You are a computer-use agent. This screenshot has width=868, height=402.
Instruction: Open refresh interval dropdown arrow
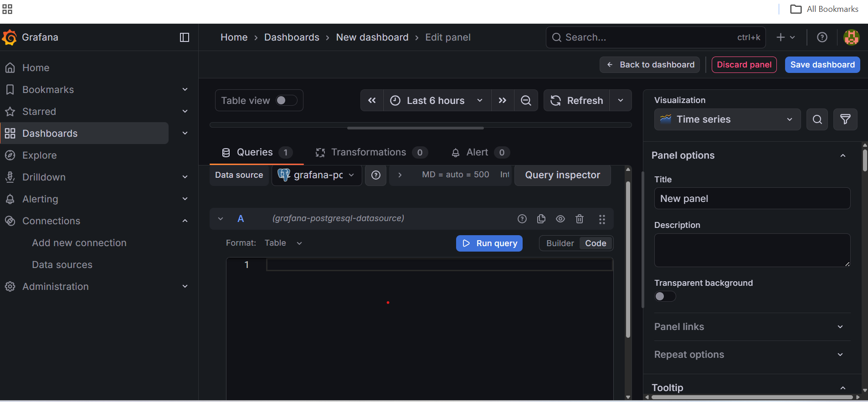click(621, 100)
